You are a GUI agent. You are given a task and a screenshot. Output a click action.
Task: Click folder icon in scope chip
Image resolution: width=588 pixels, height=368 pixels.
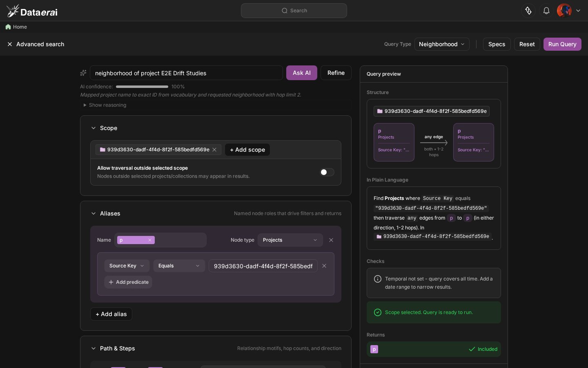coord(102,150)
